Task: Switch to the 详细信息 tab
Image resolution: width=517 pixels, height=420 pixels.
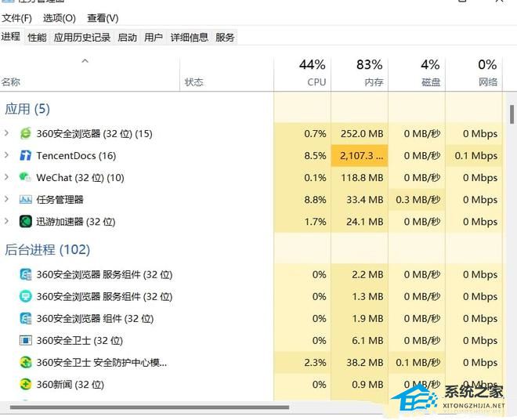Action: pos(190,38)
